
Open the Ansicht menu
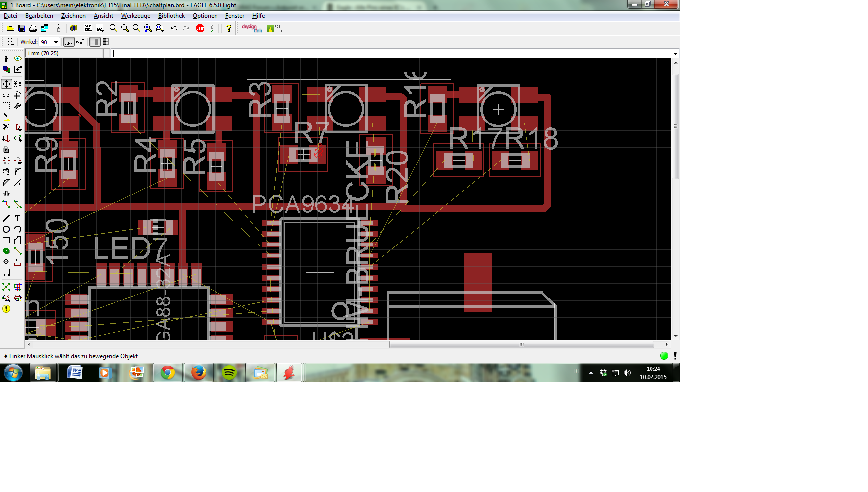point(104,16)
